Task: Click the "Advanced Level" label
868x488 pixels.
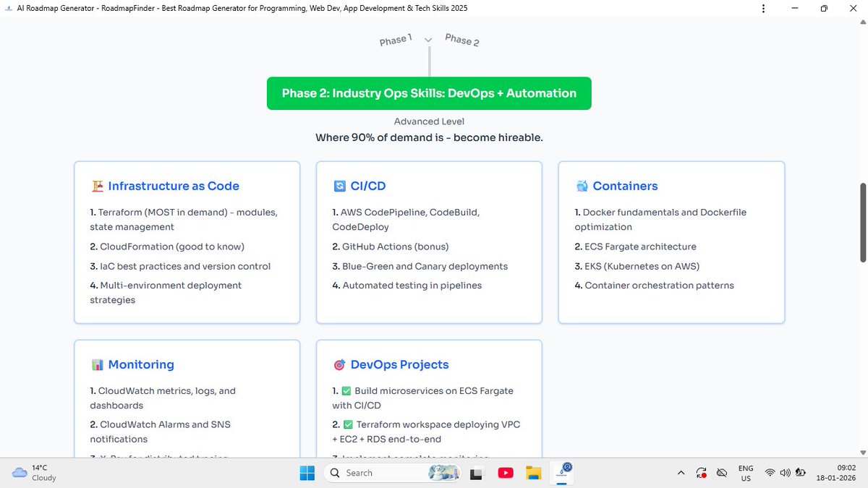Action: click(x=429, y=121)
